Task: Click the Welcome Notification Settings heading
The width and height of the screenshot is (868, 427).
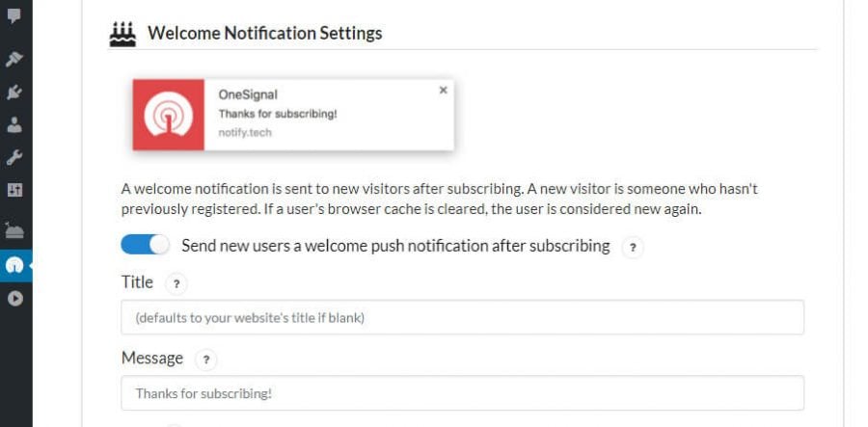Action: pos(264,34)
